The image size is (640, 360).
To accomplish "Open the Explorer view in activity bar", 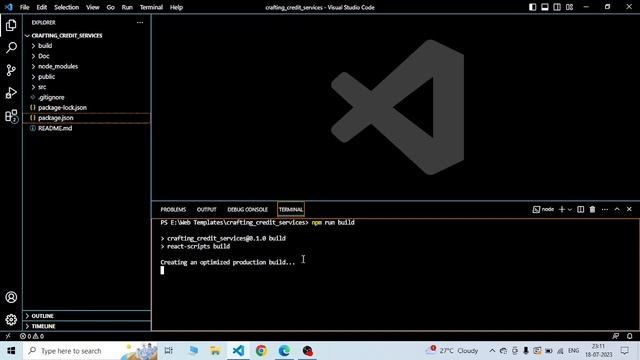I will 11,25.
